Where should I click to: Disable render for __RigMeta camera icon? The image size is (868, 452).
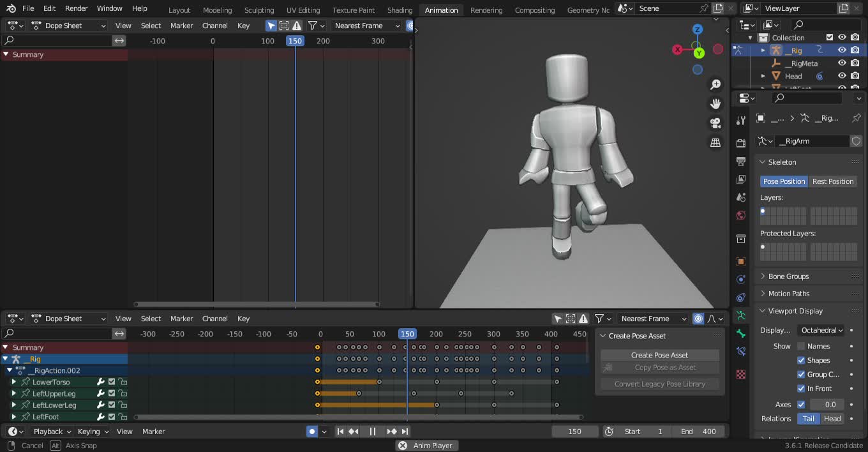click(x=855, y=63)
